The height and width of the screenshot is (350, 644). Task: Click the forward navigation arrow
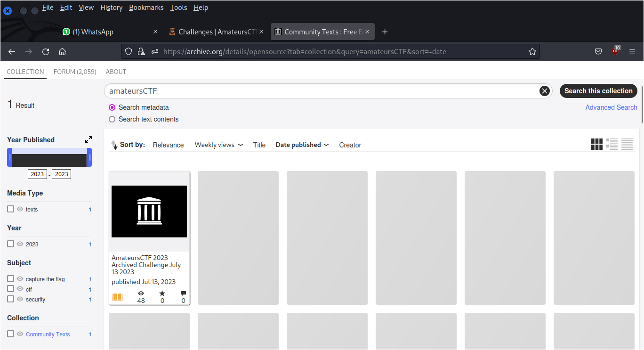pyautogui.click(x=29, y=52)
